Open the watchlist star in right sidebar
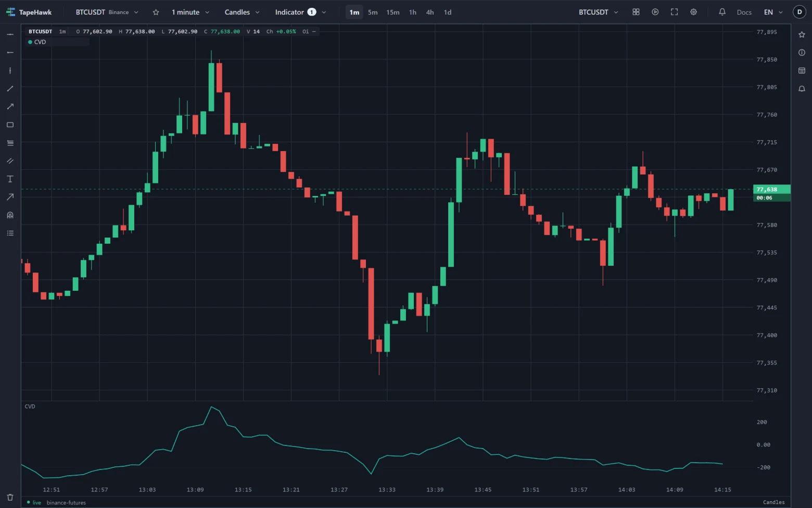Screen dimensions: 812x508 coord(802,34)
